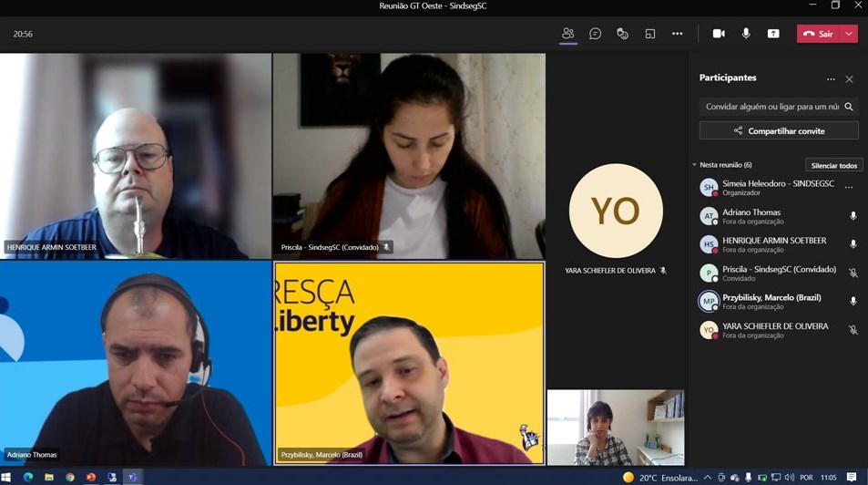Expand the dropdown arrow next to Sair
The width and height of the screenshot is (868, 485).
pos(849,34)
